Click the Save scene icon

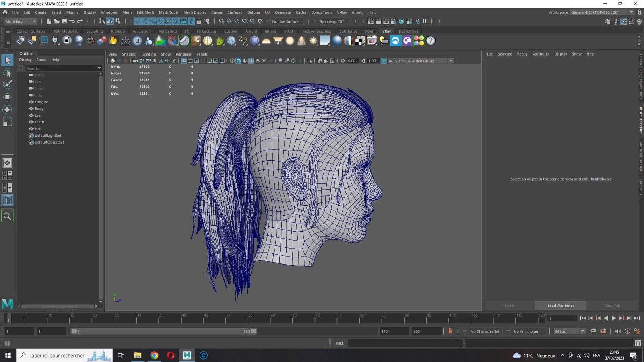pyautogui.click(x=64, y=21)
